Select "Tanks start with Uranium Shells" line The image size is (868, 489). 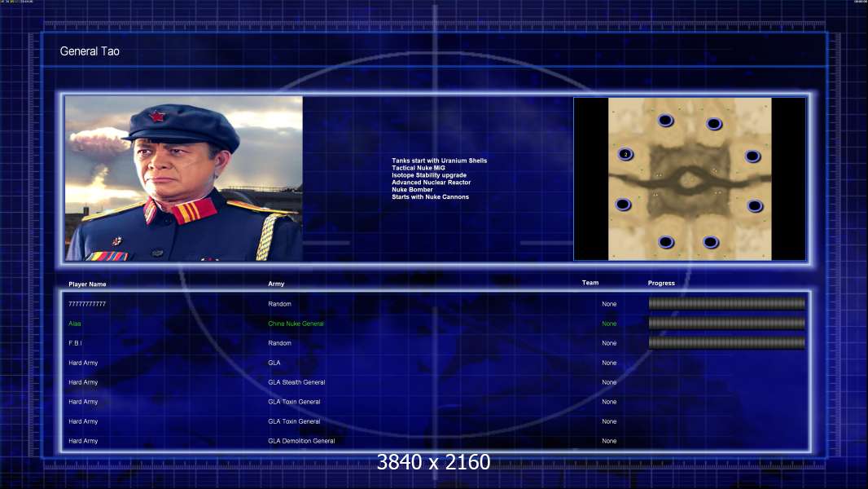(x=439, y=161)
